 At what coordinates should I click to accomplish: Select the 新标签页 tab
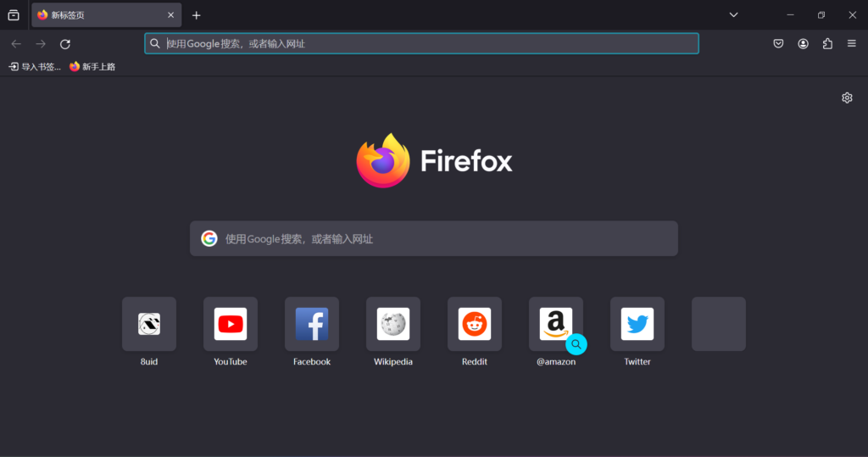(x=106, y=15)
